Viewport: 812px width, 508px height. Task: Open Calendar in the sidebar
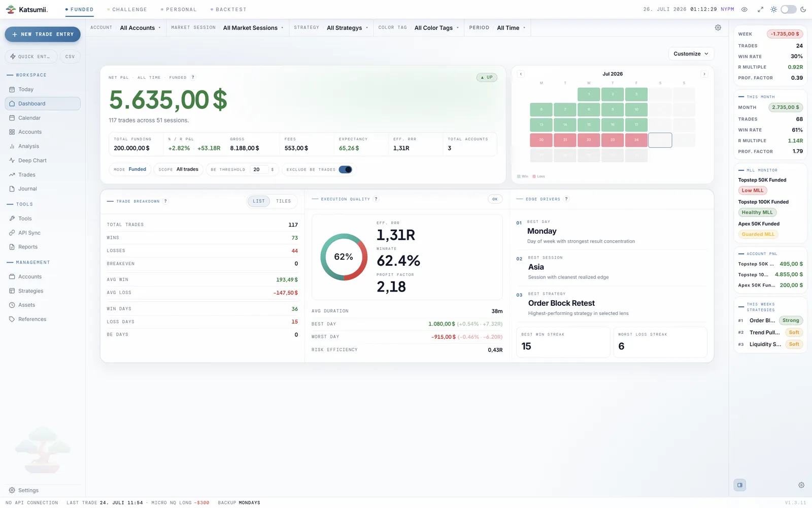coord(43,118)
